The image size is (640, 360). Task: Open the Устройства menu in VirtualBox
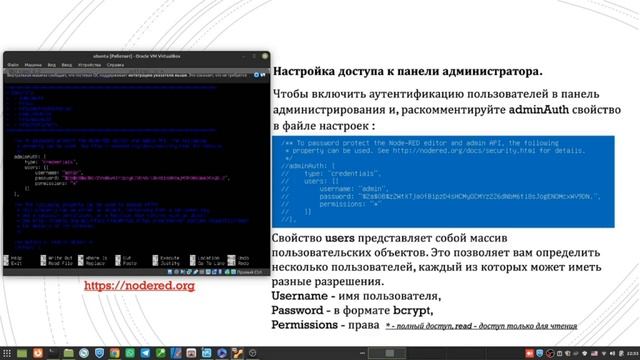[89, 65]
